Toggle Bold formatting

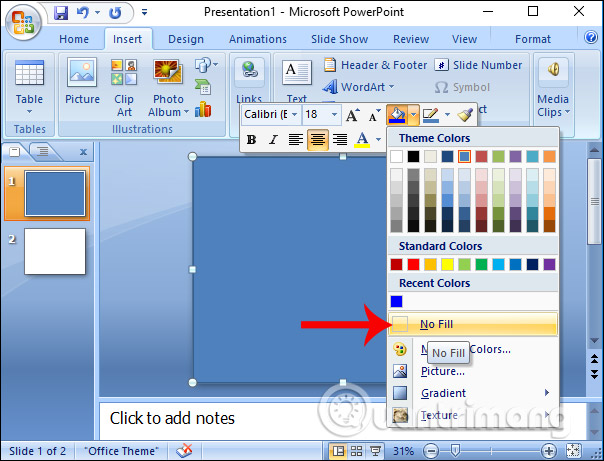pyautogui.click(x=252, y=139)
